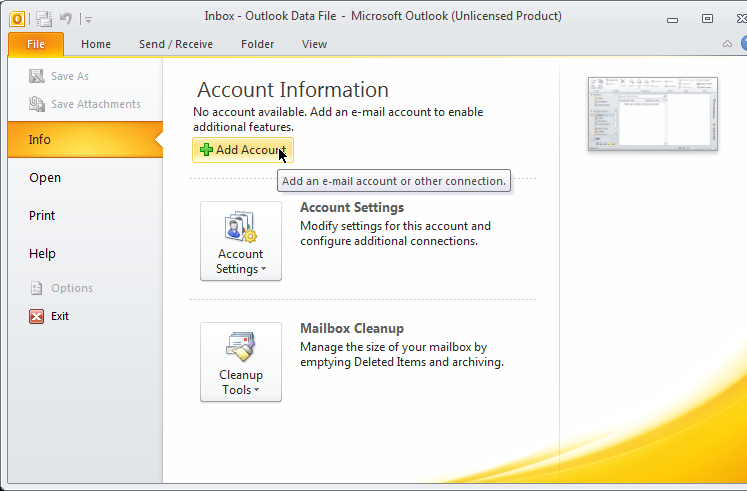This screenshot has height=491, width=747.
Task: Restore down the Outlook window
Action: click(707, 17)
